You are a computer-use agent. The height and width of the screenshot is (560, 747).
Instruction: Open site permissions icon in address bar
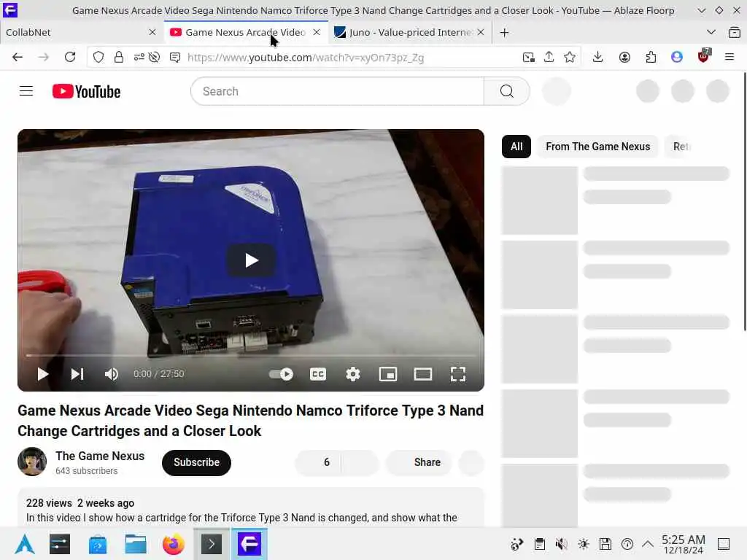pos(139,57)
